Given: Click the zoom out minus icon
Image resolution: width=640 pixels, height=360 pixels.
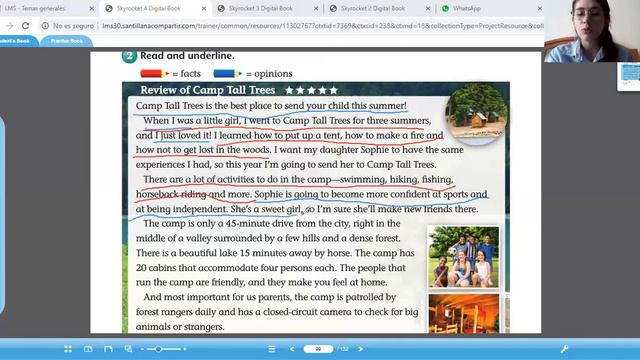Looking at the screenshot, I should [142, 349].
